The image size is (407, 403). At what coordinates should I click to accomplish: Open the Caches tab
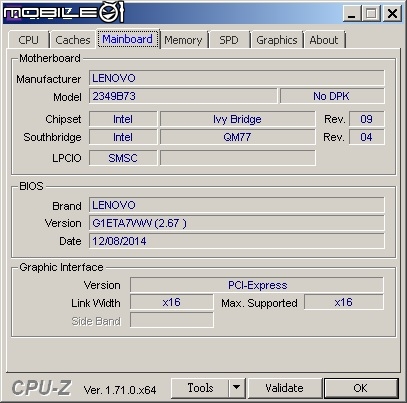tap(73, 40)
